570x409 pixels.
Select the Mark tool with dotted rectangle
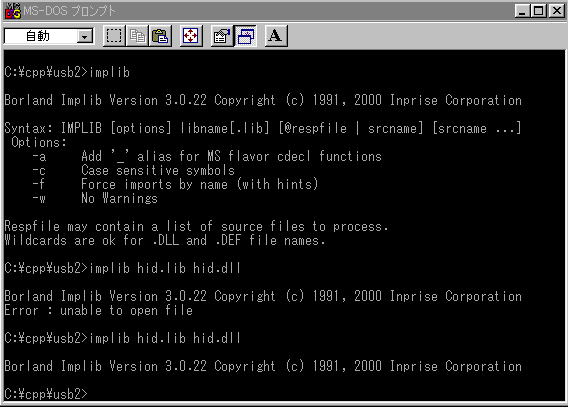point(114,36)
